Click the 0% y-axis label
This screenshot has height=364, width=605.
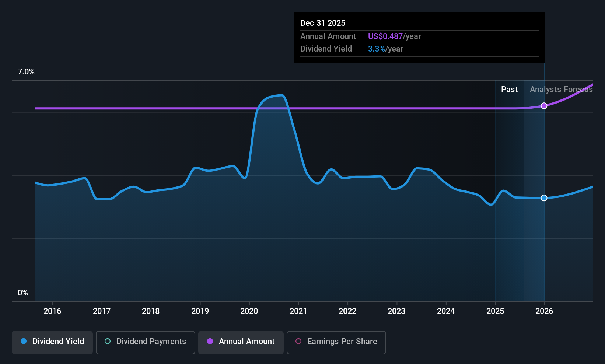pos(23,293)
